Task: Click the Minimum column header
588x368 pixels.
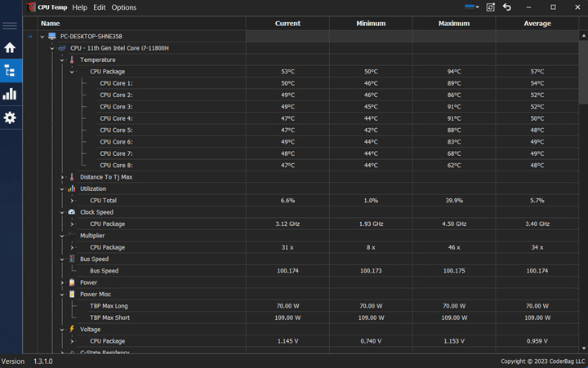Action: tap(371, 23)
